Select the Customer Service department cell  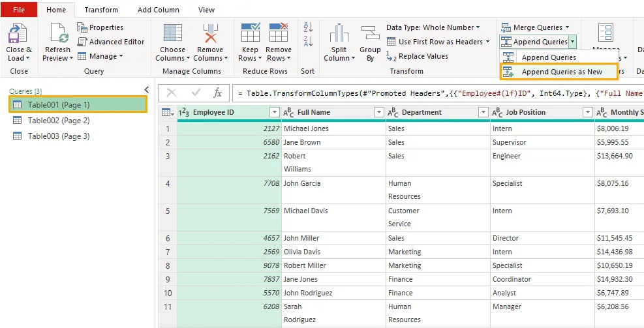438,217
